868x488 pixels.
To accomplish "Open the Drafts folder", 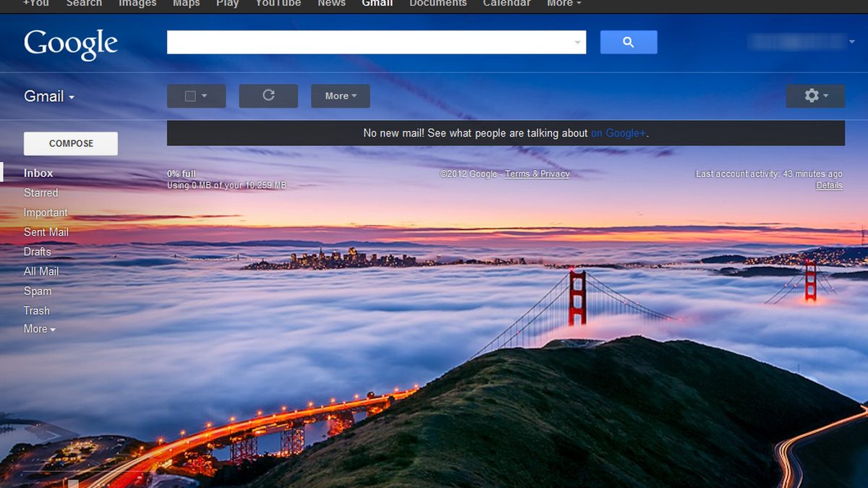I will [38, 252].
